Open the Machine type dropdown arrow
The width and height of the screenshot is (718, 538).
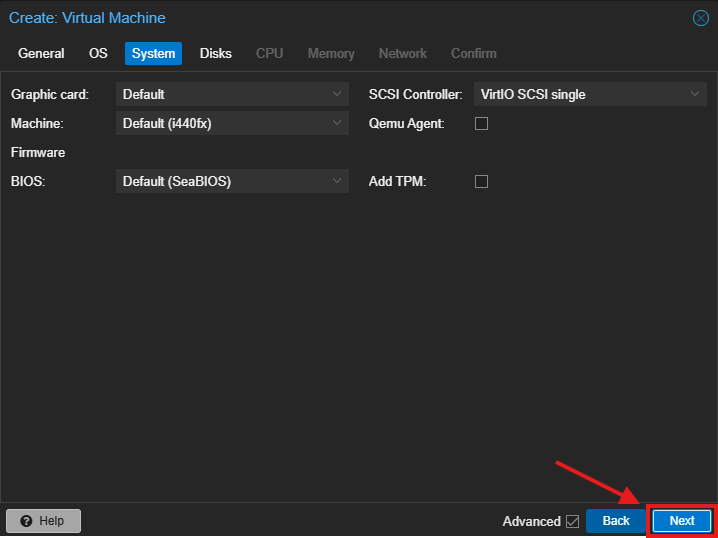point(337,123)
